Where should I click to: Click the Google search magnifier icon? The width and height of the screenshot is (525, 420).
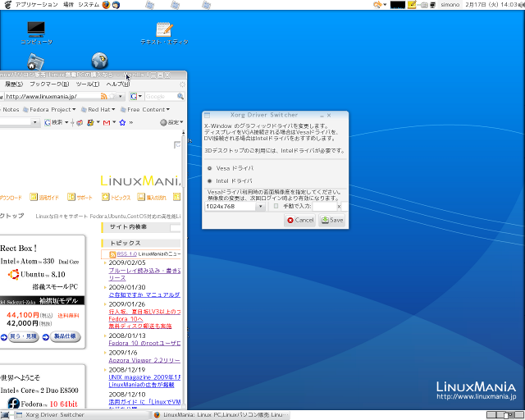[x=181, y=96]
